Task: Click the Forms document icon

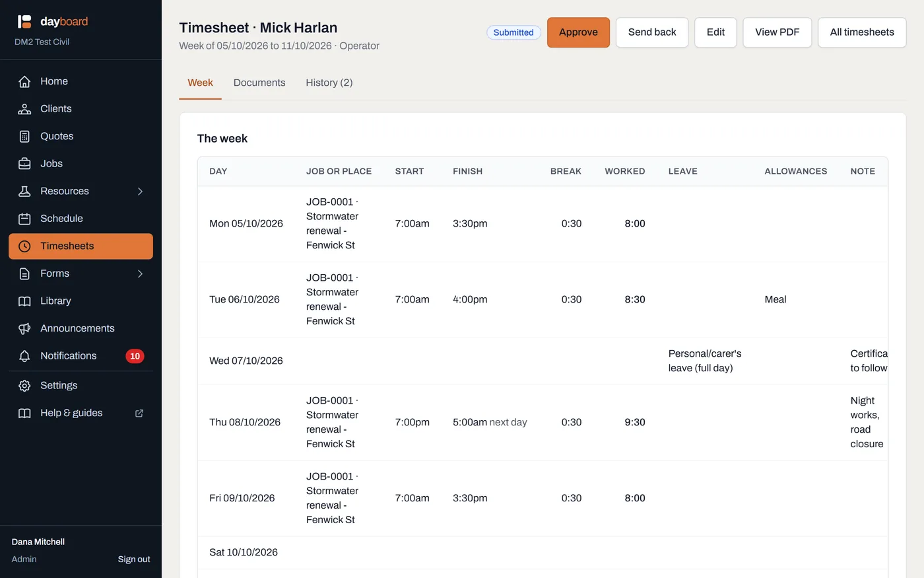Action: tap(24, 273)
